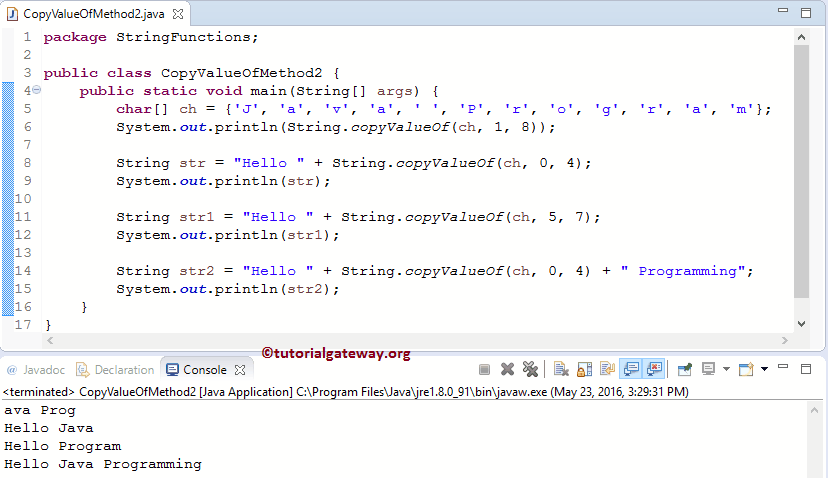
Task: Toggle Word Wrap in console toolbar
Action: 607,369
